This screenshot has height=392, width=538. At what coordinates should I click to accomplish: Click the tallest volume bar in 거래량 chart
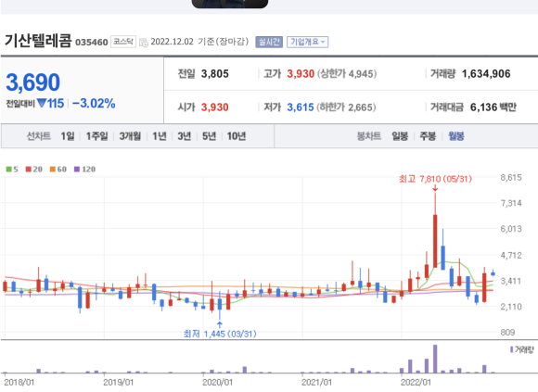[x=435, y=359]
